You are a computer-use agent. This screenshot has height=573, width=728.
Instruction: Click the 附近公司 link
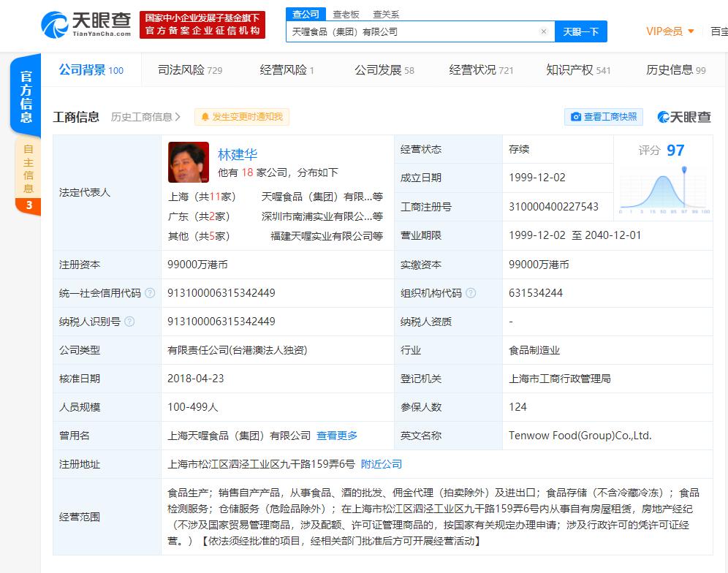coord(382,464)
